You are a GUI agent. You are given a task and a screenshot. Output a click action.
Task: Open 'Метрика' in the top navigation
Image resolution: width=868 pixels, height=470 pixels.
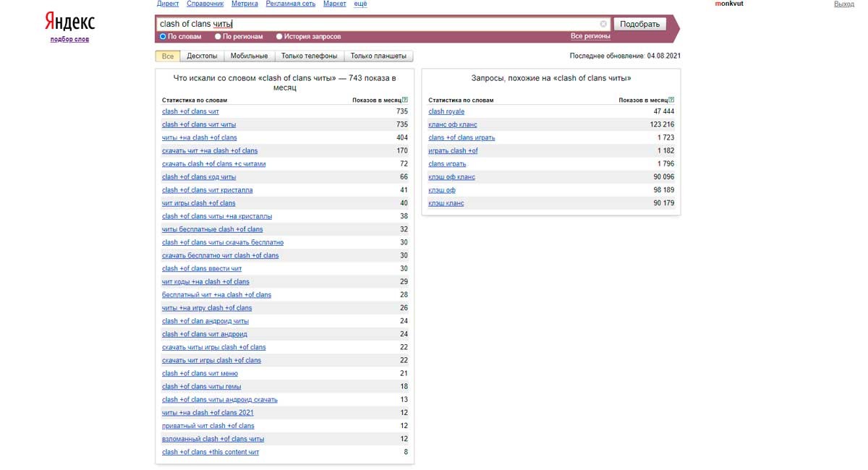pyautogui.click(x=244, y=4)
